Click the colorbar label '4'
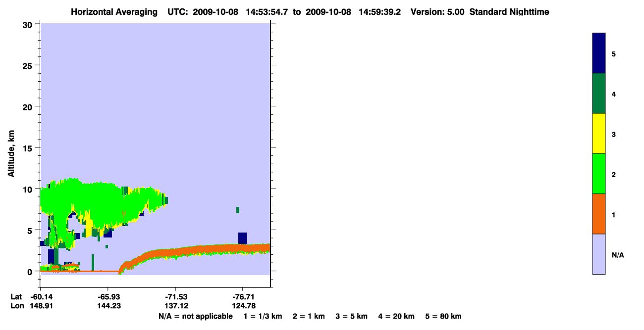The image size is (644, 330). (x=614, y=94)
